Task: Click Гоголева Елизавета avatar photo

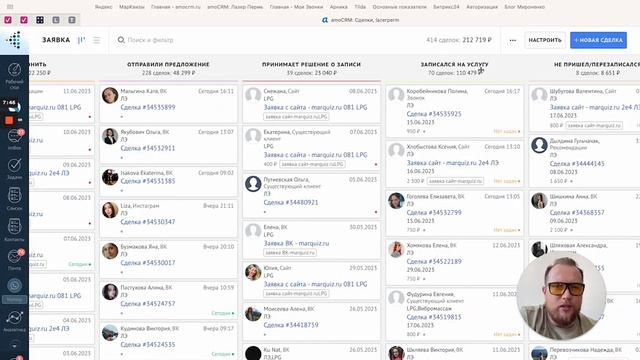Action: [x=396, y=201]
